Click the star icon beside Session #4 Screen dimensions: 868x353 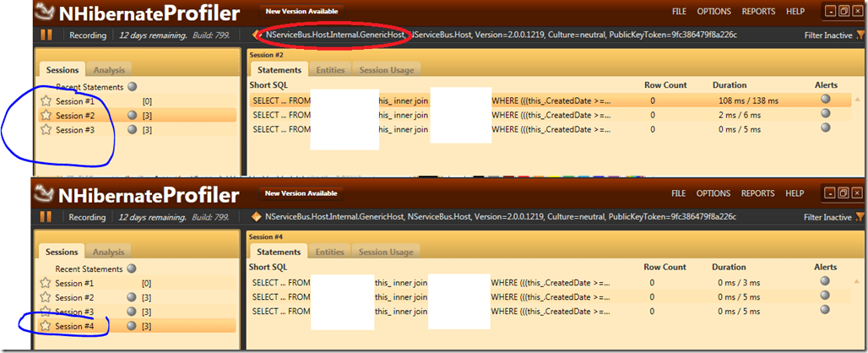[46, 326]
